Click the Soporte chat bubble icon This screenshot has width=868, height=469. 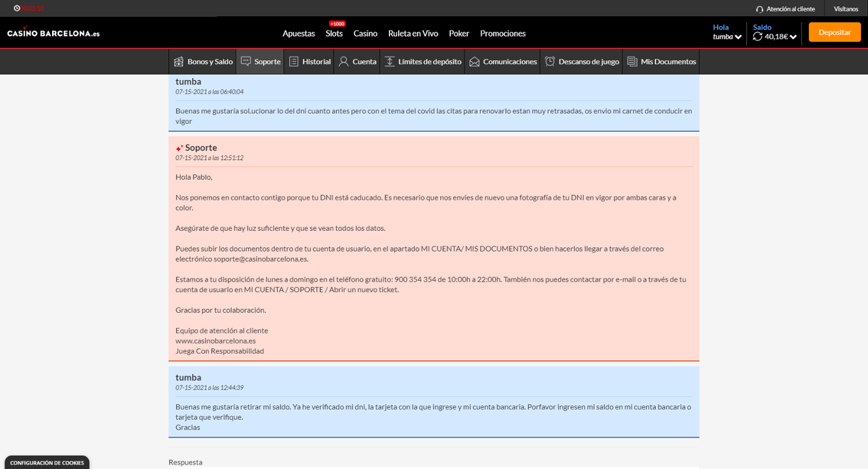[x=246, y=61]
